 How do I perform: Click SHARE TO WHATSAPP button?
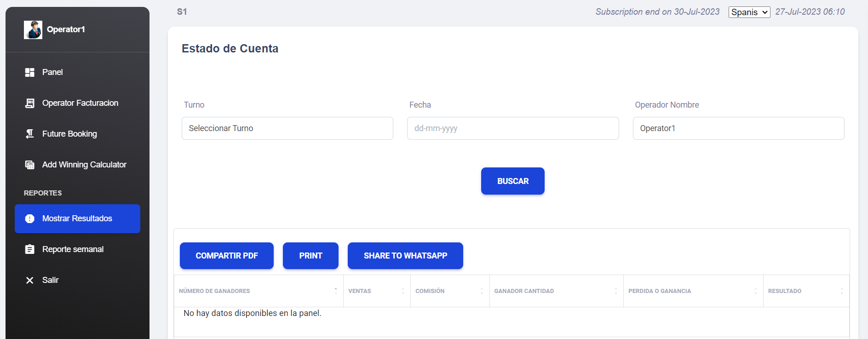[405, 256]
